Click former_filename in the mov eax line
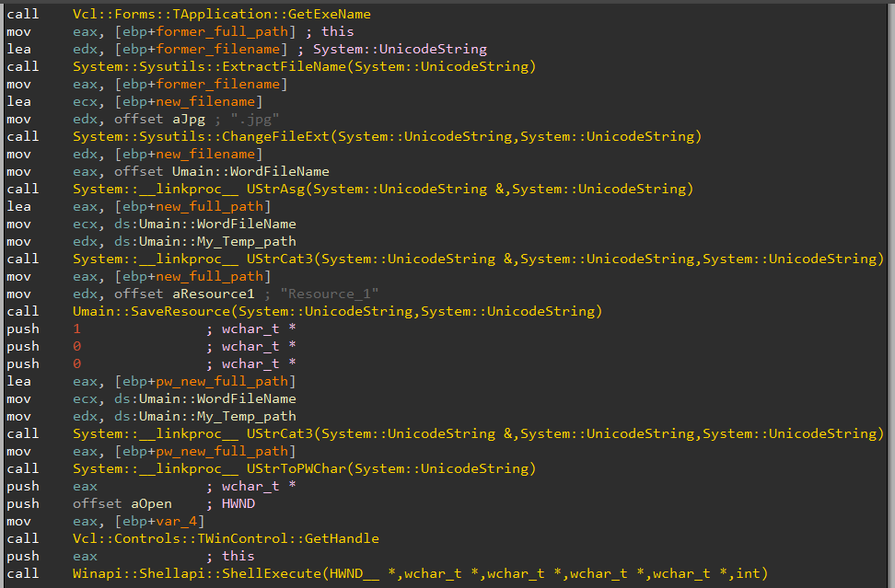 [218, 84]
